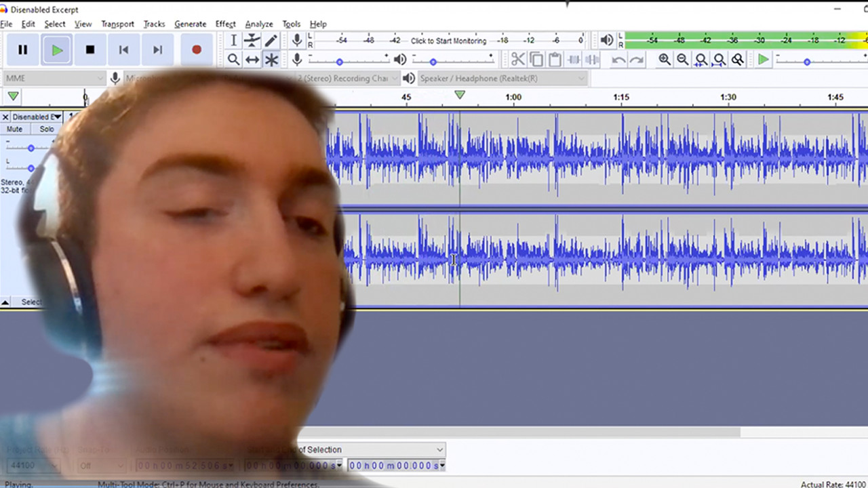The width and height of the screenshot is (868, 488).
Task: Click the track gain slider
Action: coord(30,147)
